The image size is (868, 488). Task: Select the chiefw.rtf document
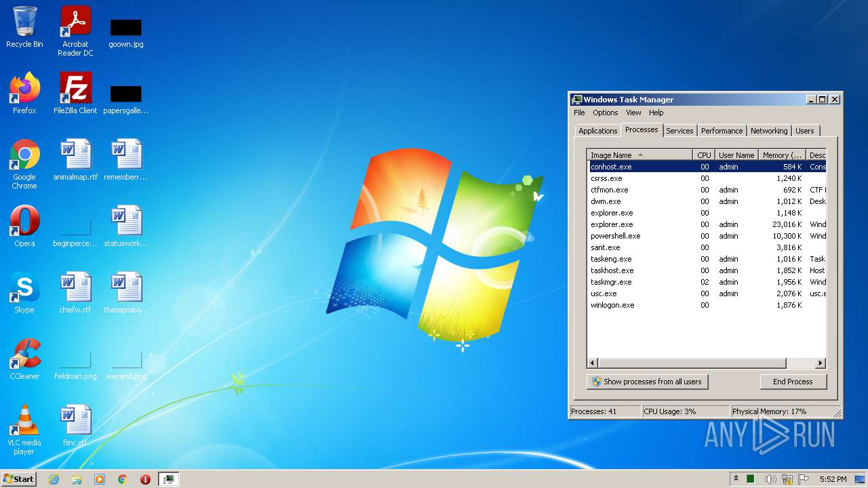coord(75,293)
